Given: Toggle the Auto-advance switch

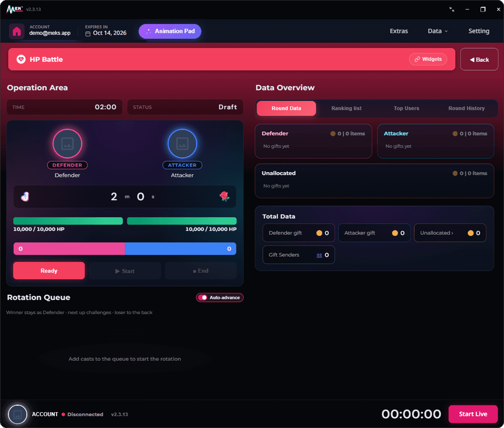Looking at the screenshot, I should (203, 298).
